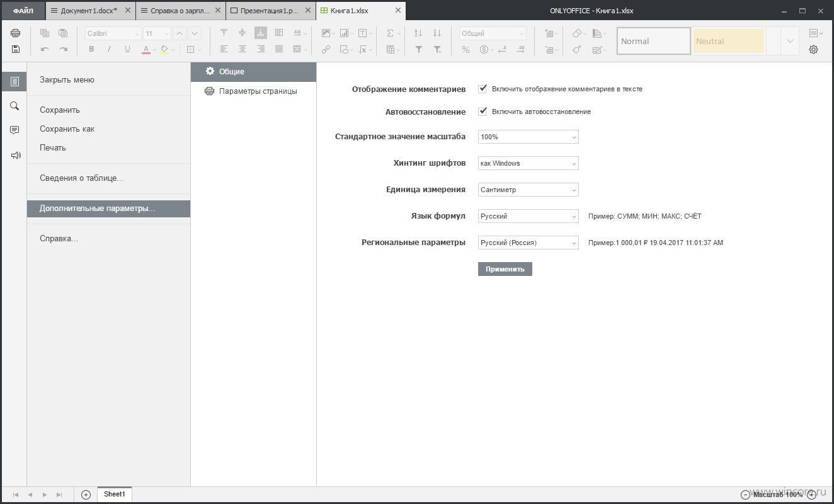834x504 pixels.
Task: Align cell text to top
Action: [x=224, y=33]
